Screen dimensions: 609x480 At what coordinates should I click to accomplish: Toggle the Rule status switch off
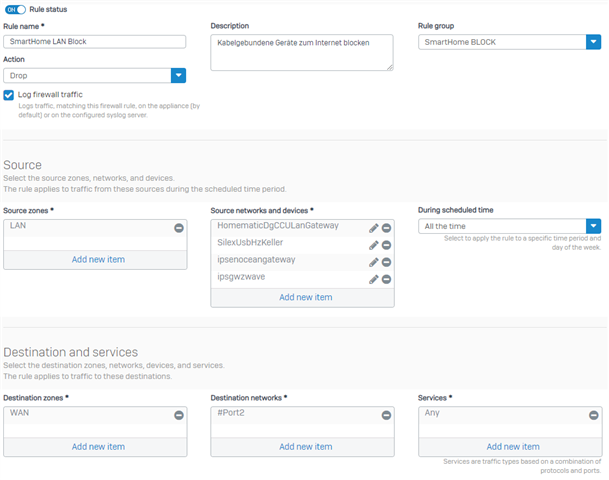16,10
